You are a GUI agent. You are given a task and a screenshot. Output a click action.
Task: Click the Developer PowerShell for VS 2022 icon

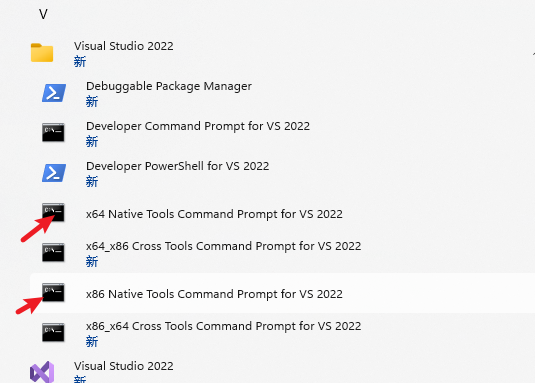coord(54,173)
